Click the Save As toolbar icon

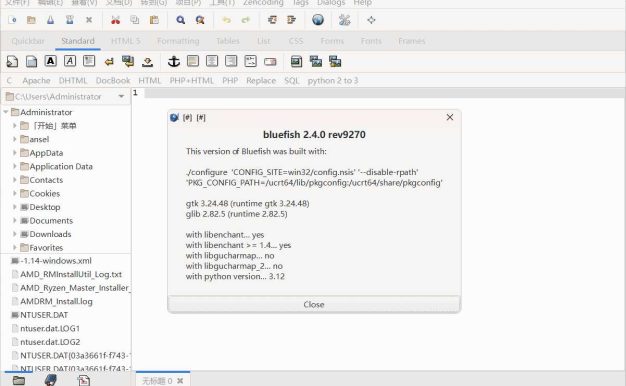pos(69,20)
